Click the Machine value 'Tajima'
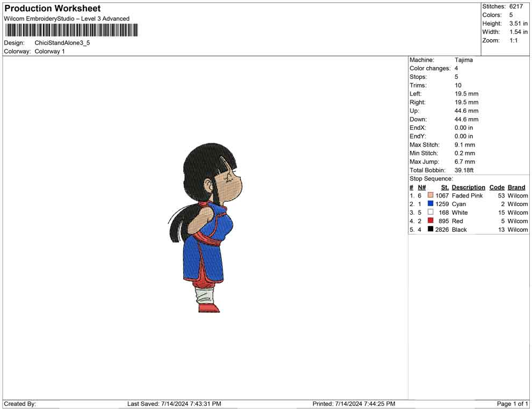Viewport: 532px width, 409px height. 464,60
